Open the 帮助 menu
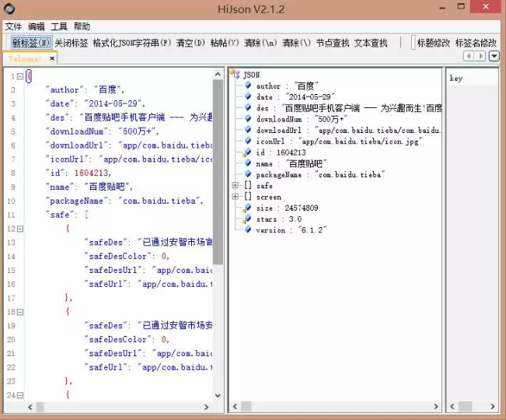The width and height of the screenshot is (506, 420). 82,26
